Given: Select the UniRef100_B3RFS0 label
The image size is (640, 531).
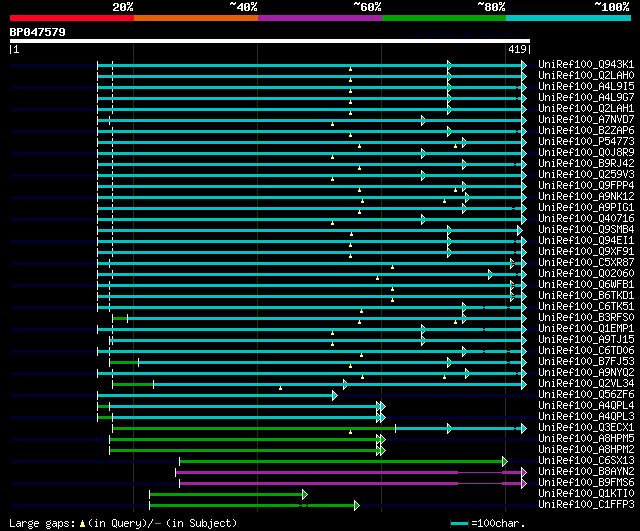Looking at the screenshot, I should 586,318.
